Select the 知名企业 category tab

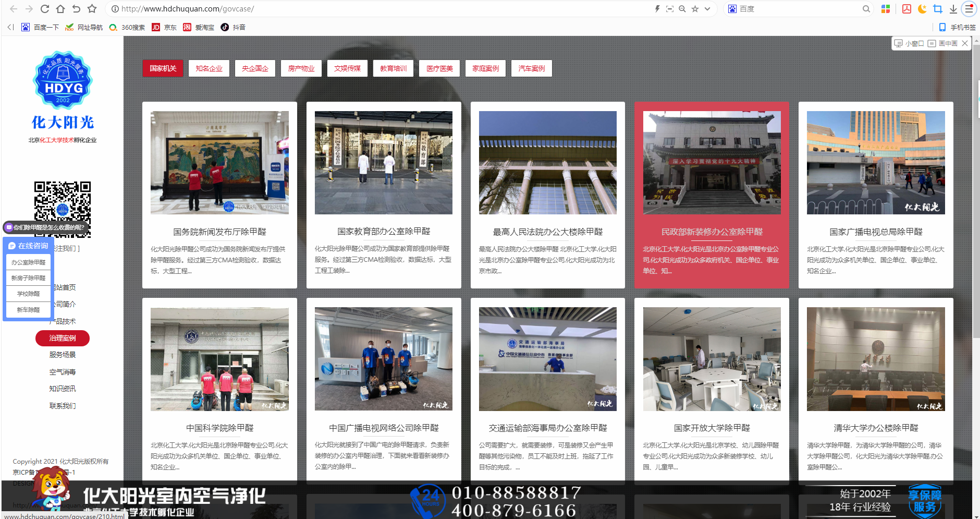click(209, 68)
